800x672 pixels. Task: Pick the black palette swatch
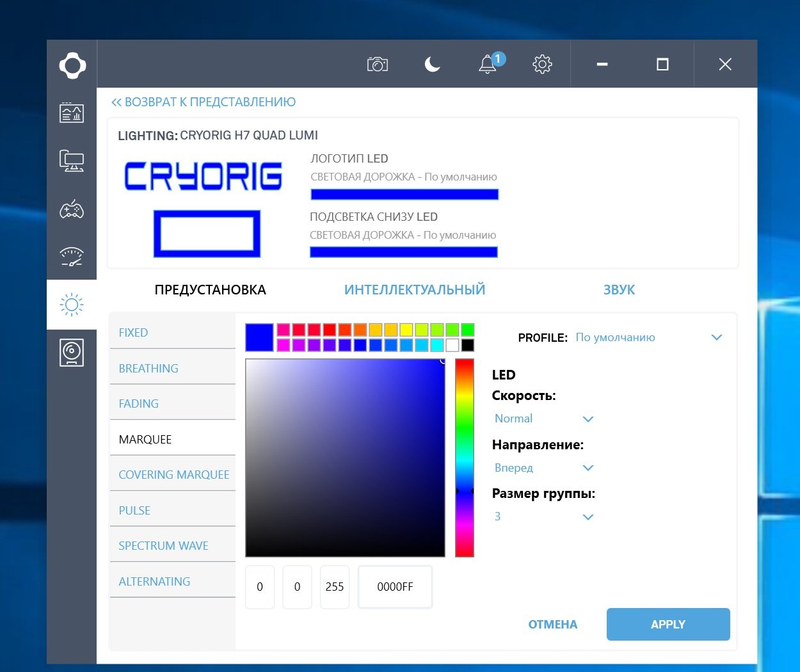click(x=468, y=345)
